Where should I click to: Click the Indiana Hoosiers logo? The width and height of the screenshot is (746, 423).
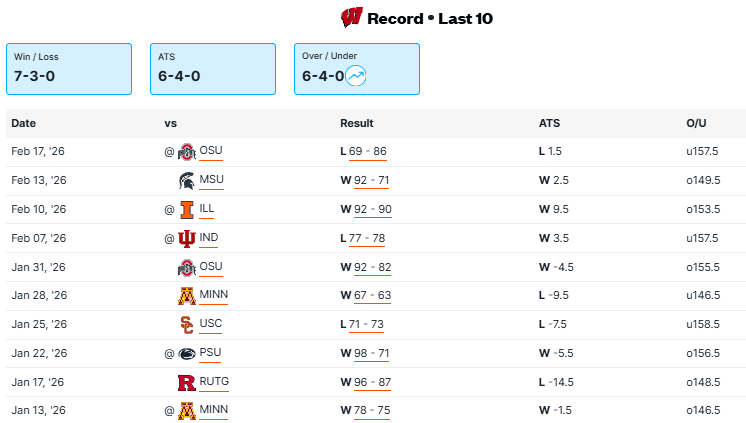pos(186,239)
